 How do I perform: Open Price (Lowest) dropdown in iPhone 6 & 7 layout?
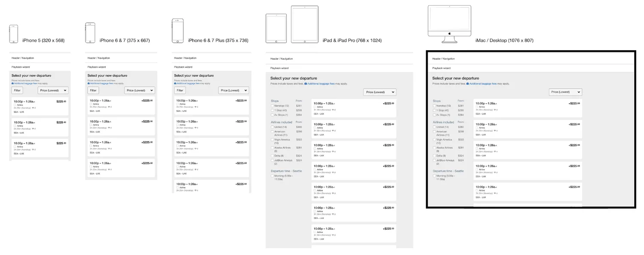[140, 90]
